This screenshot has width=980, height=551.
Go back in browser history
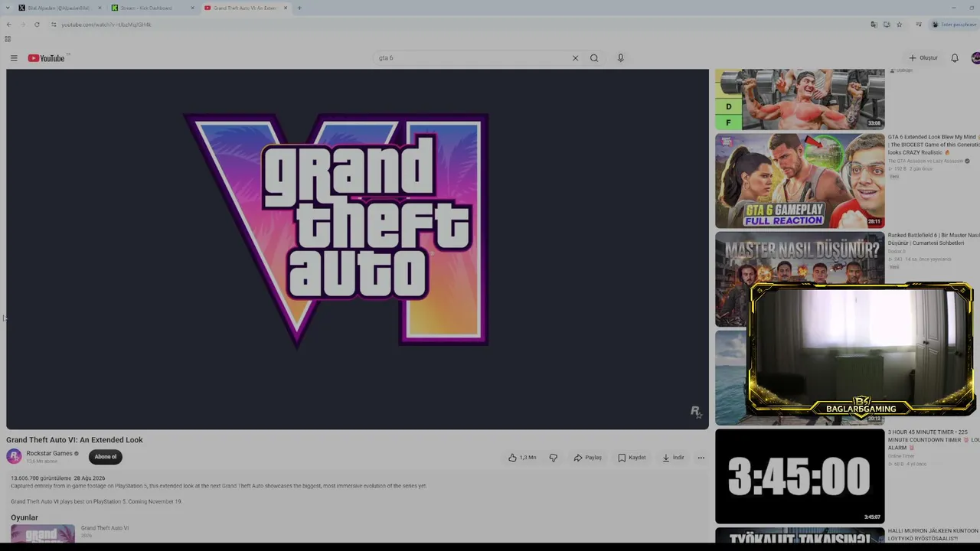pyautogui.click(x=9, y=24)
